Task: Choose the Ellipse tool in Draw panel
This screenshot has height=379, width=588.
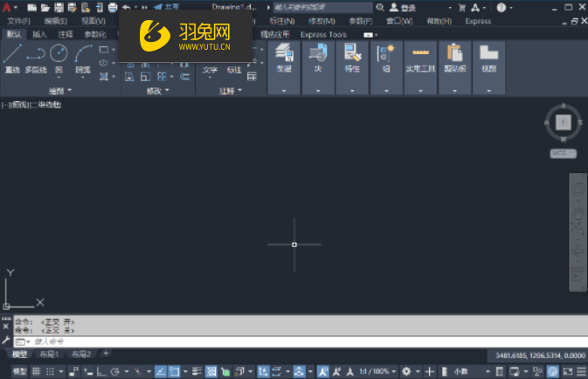Action: [x=103, y=63]
